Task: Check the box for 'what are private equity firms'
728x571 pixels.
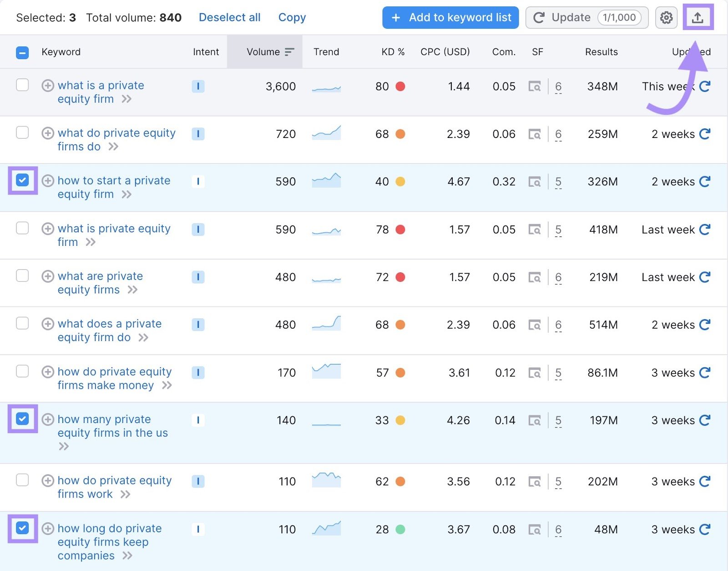Action: pyautogui.click(x=22, y=276)
